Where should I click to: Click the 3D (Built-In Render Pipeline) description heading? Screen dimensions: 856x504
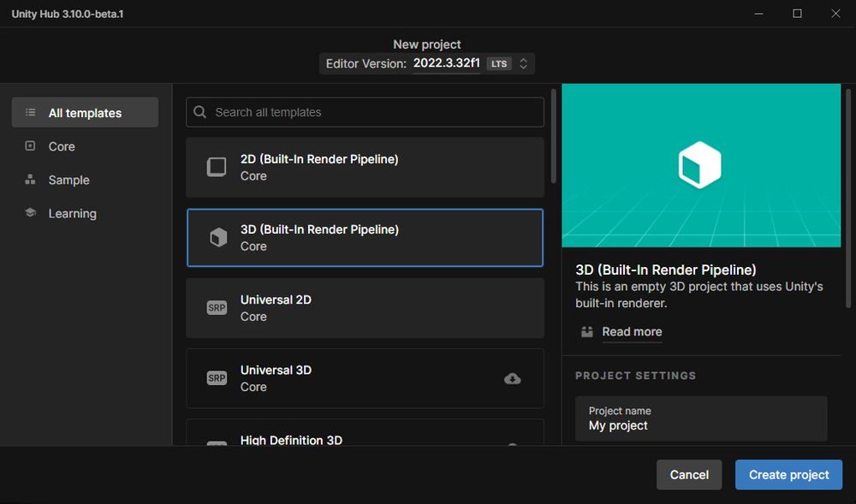665,270
